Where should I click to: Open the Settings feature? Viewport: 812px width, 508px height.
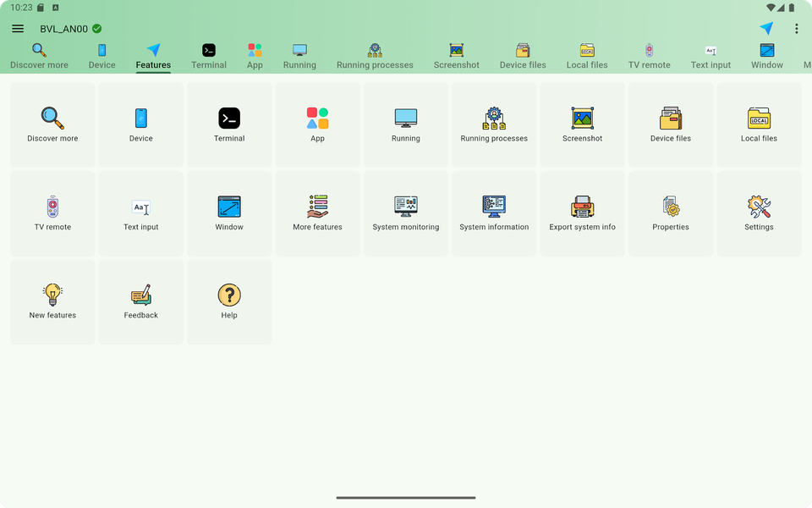tap(759, 213)
